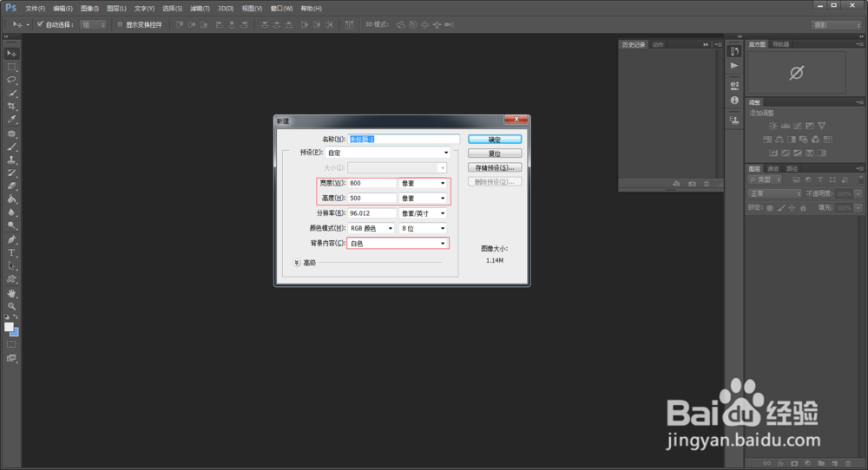
Task: Enable lock all padlock icon
Action: pyautogui.click(x=803, y=208)
